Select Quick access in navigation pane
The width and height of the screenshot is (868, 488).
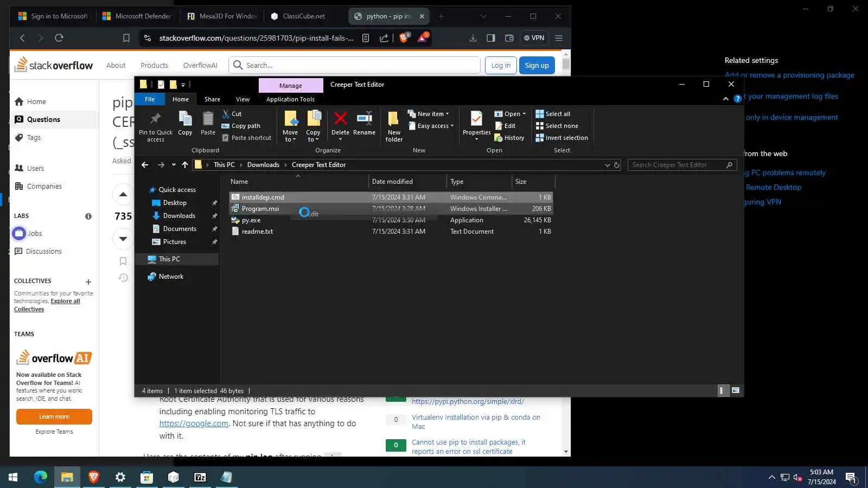(177, 190)
